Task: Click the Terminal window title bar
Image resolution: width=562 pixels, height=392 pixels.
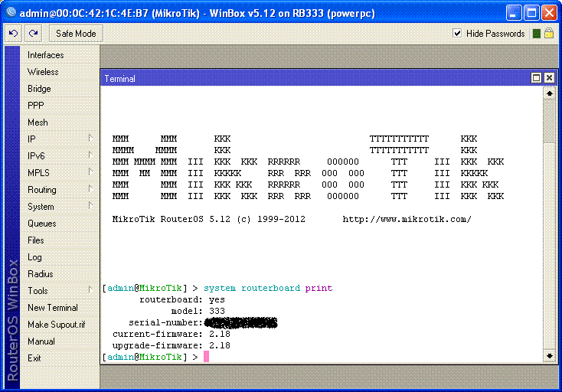Action: [x=315, y=78]
